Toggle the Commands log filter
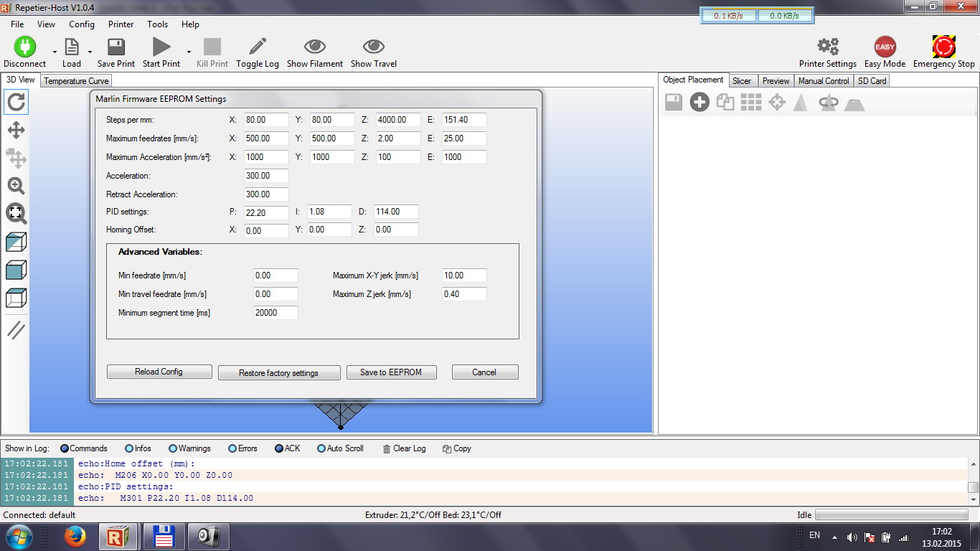The image size is (980, 551). click(84, 448)
